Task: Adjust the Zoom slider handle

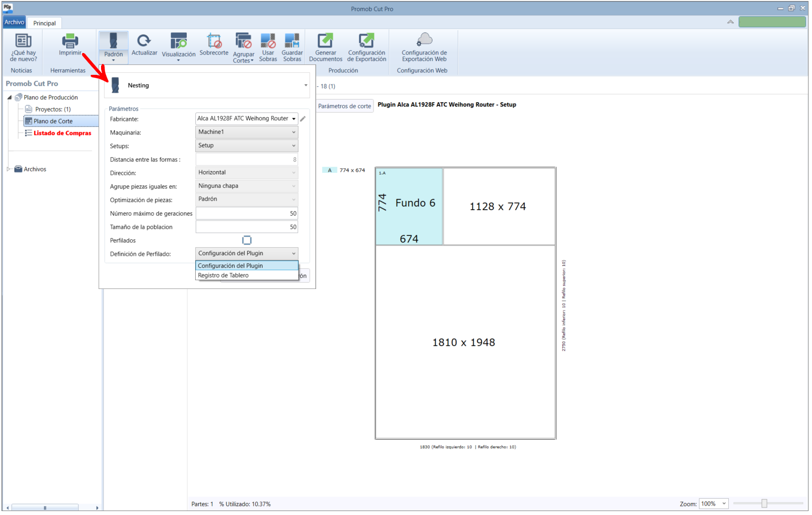Action: click(x=764, y=504)
